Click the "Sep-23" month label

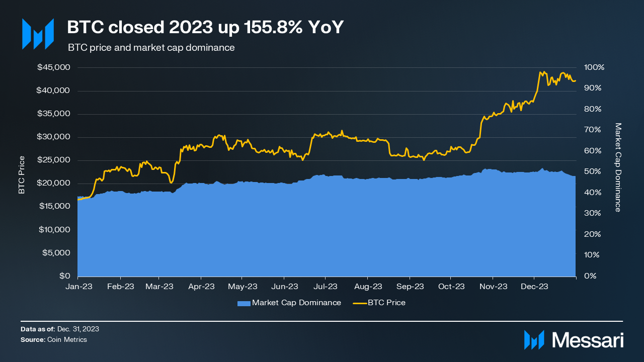[410, 287]
